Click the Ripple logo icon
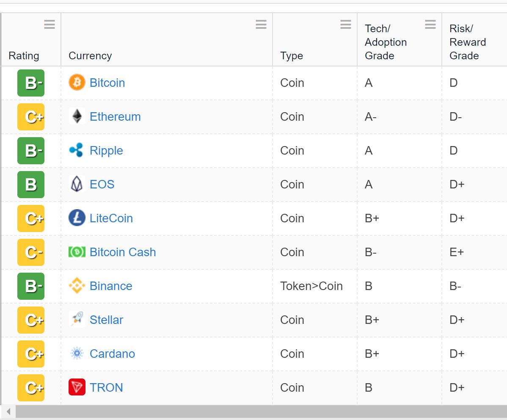507x420 pixels. coord(77,150)
